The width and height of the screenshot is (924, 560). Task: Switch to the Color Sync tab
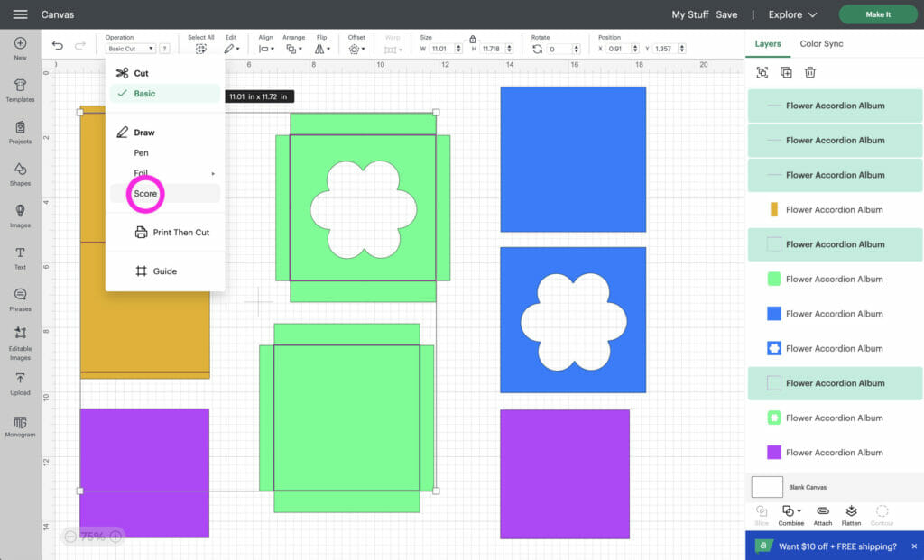click(821, 43)
